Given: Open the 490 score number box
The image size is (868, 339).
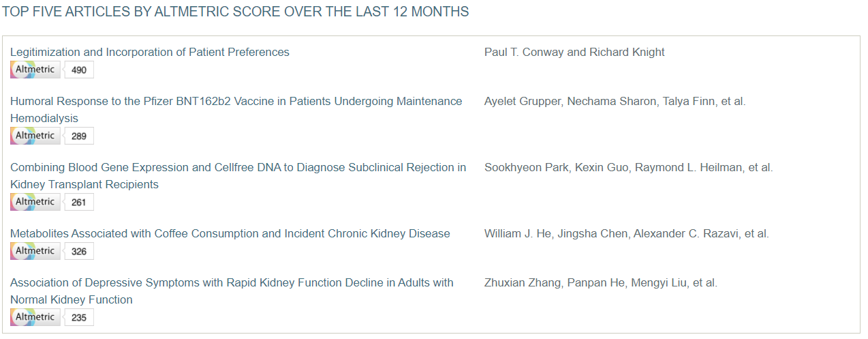Looking at the screenshot, I should [79, 70].
